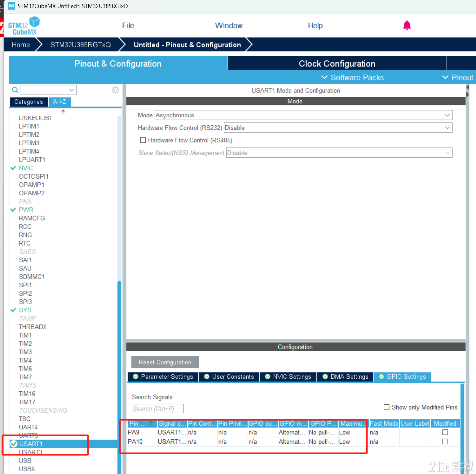476x474 pixels.
Task: Select SAI1 in peripheral list
Action: [x=25, y=260]
